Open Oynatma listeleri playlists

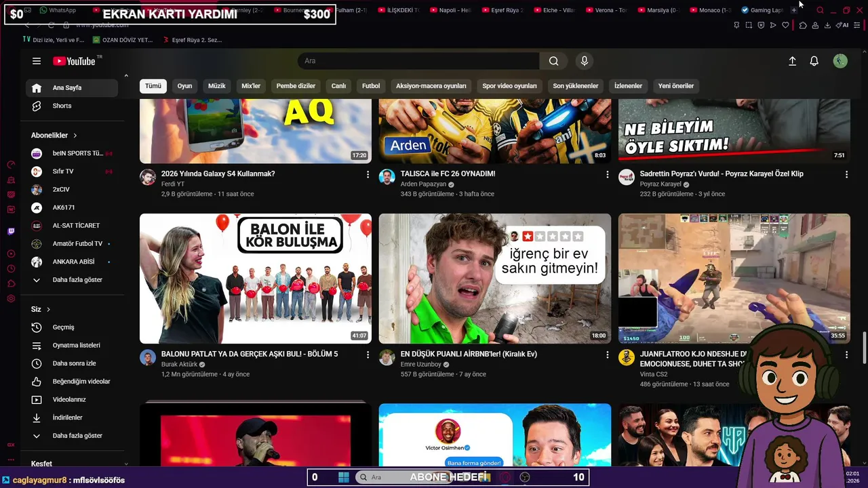(72, 346)
